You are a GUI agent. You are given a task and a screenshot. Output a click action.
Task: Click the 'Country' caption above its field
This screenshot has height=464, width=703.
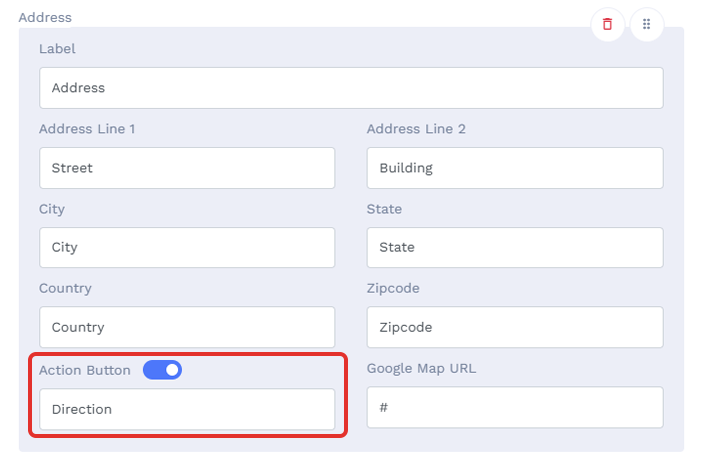click(x=65, y=288)
